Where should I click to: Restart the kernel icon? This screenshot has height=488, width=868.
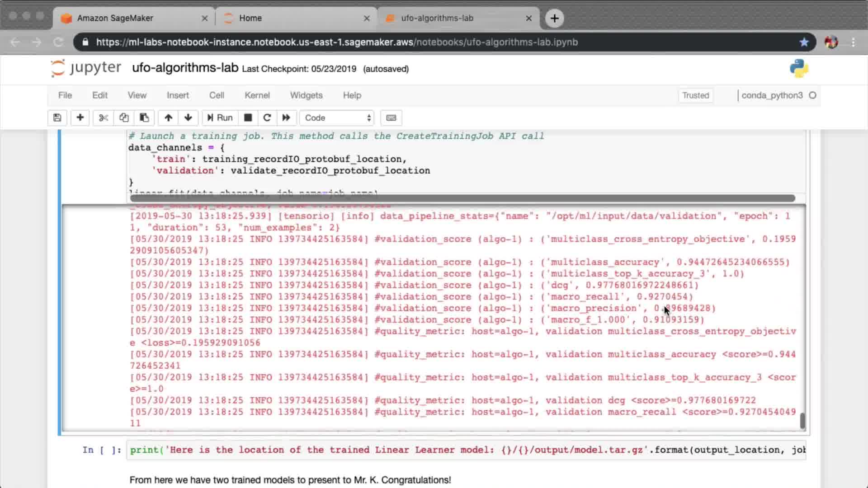(267, 118)
